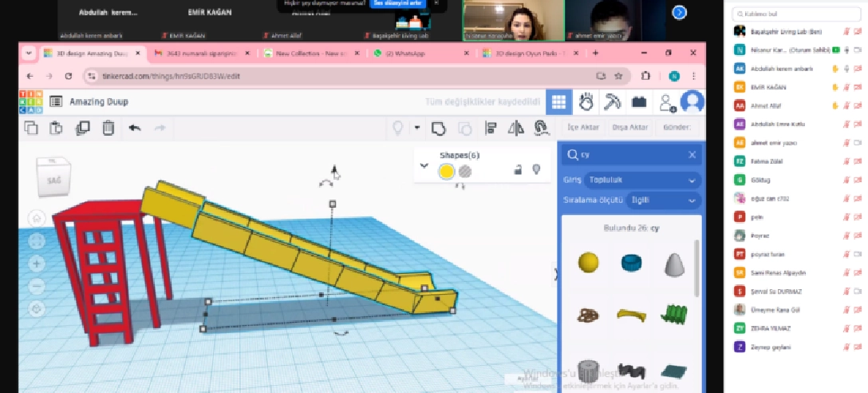Image resolution: width=868 pixels, height=393 pixels.
Task: Click Zoom participants Katılımcı bul search field
Action: click(x=795, y=14)
